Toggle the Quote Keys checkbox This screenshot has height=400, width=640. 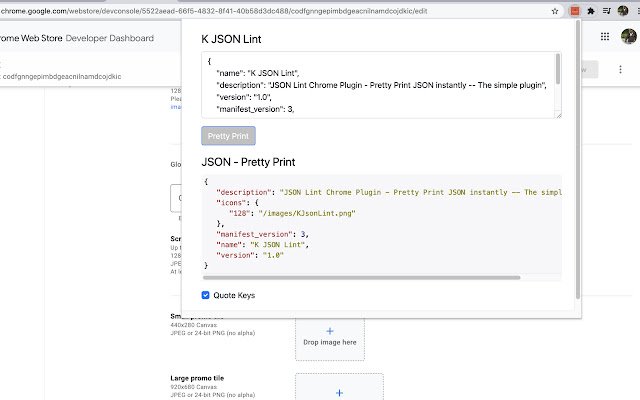coord(205,295)
